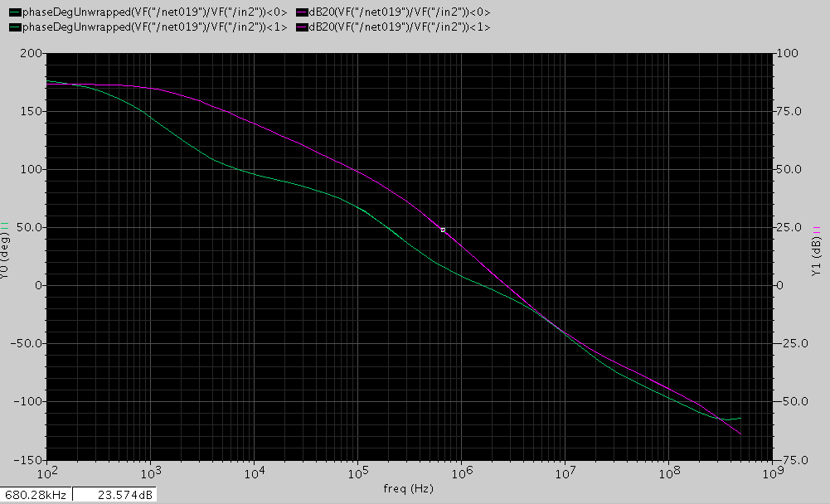Click the green swatch for phaseDegUnwrapped <1>
Screen dimensions: 830x504
click(x=16, y=27)
